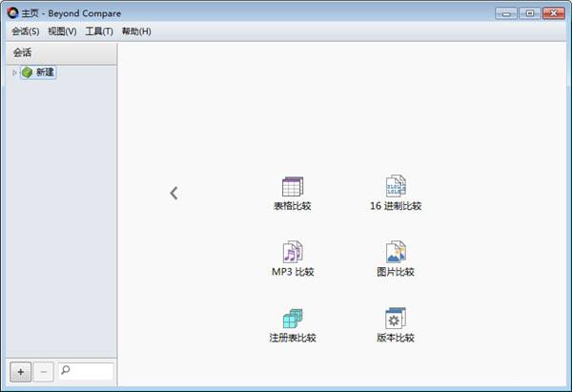Add a session with the plus button
The height and width of the screenshot is (392, 572).
pos(20,372)
